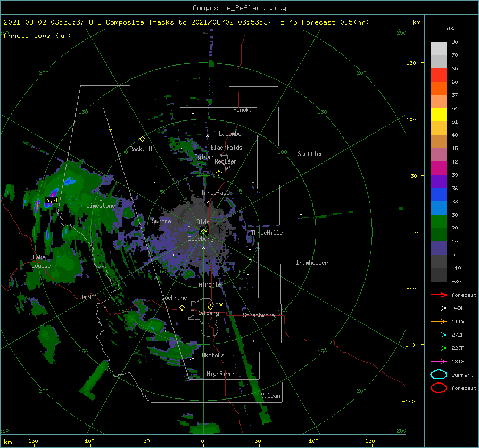Click the lightest gray 80-70 dBZ swatch
This screenshot has height=448, width=479.
(x=439, y=48)
